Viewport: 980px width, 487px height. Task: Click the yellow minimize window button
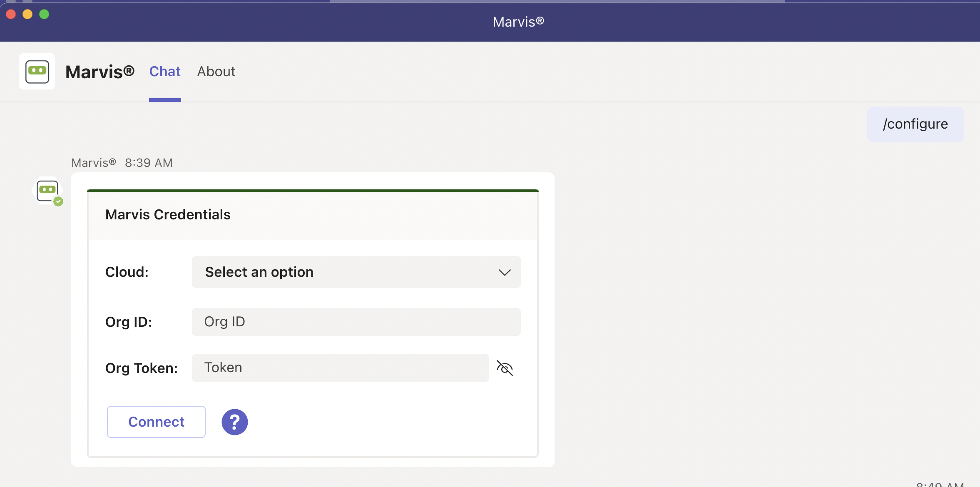27,14
